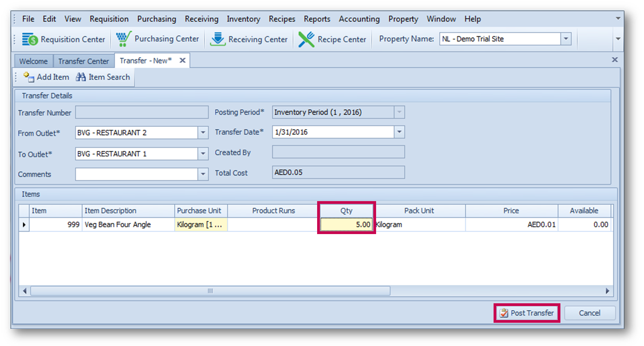Open the Reports menu

(x=317, y=19)
